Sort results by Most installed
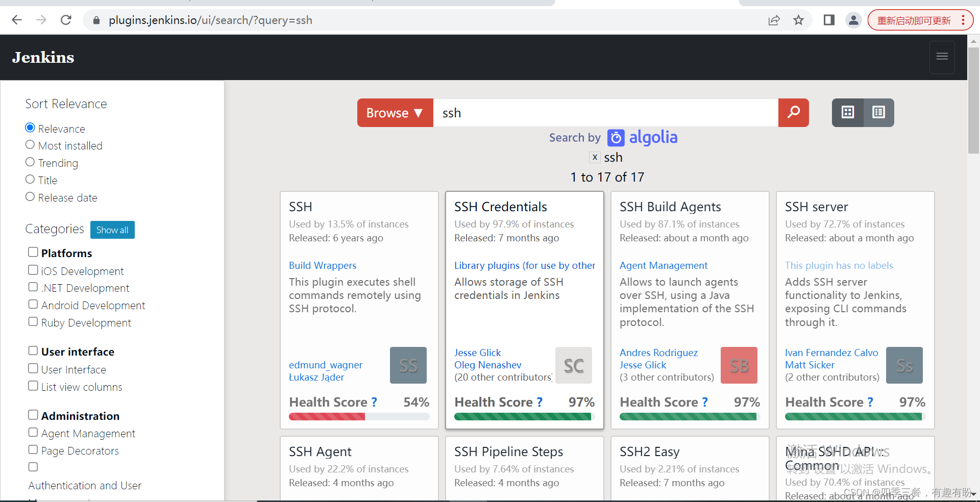Screen dimensions: 980x502 pyautogui.click(x=30, y=145)
